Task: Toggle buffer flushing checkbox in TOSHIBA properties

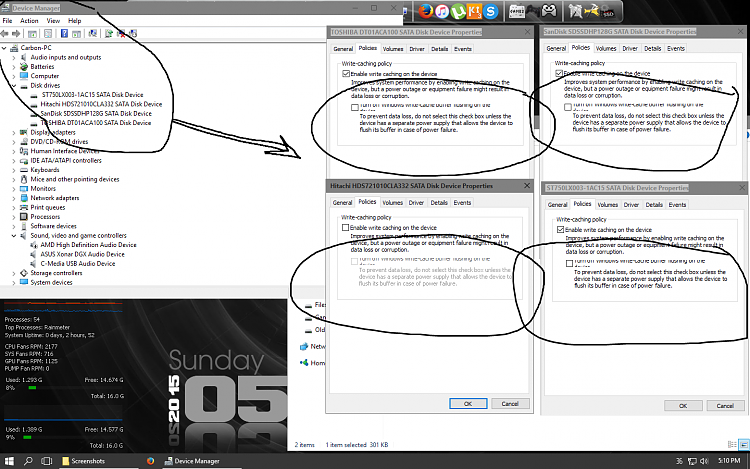Action: pos(354,108)
